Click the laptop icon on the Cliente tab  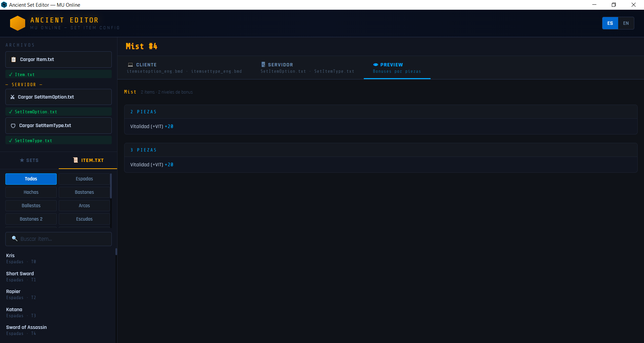coord(131,65)
